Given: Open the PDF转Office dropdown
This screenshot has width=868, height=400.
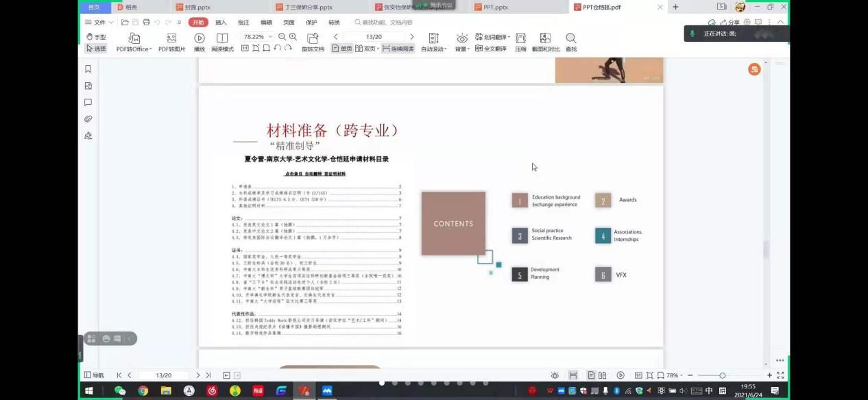Looking at the screenshot, I should coord(134,42).
